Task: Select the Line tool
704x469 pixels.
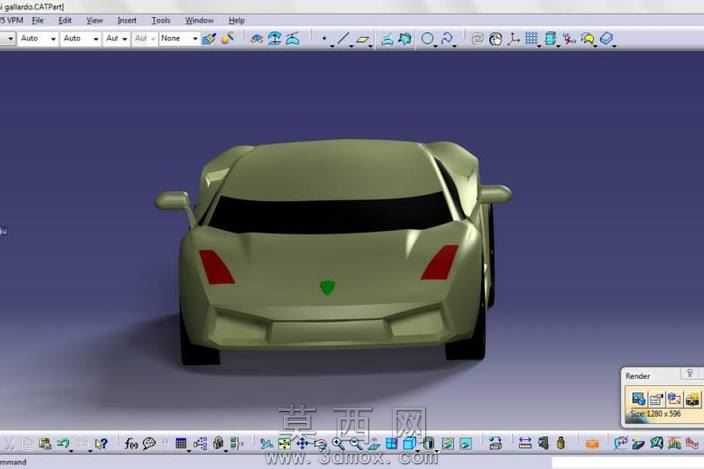Action: pyautogui.click(x=343, y=39)
